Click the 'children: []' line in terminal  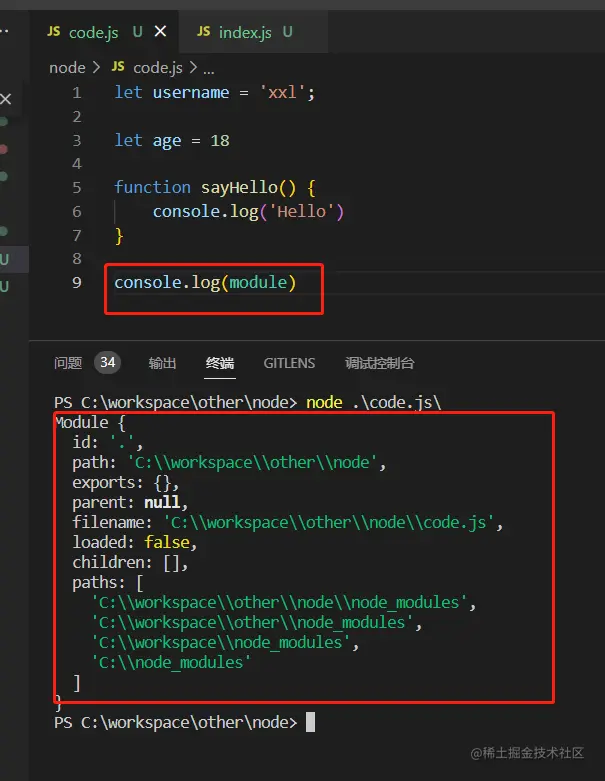click(130, 562)
